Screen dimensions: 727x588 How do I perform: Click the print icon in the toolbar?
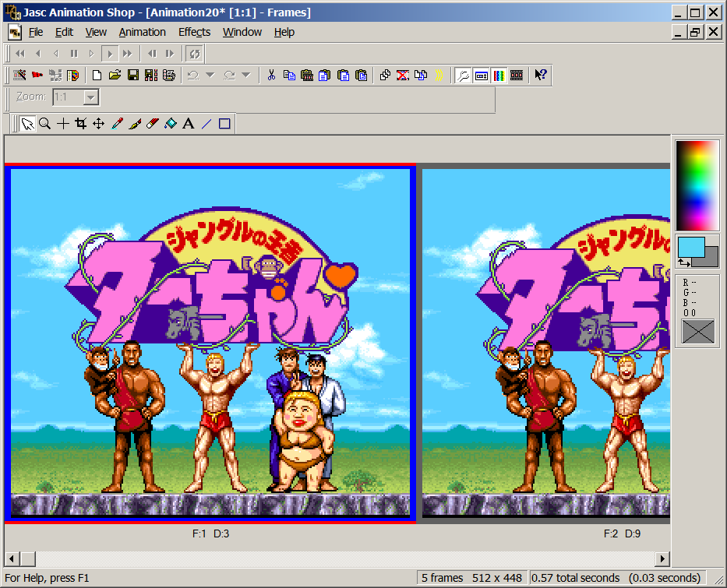(169, 75)
